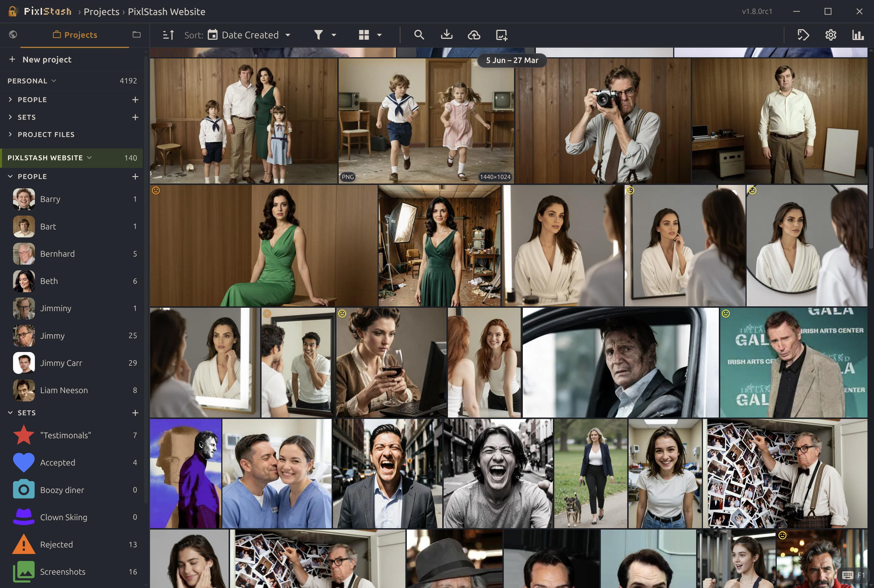Add a person to PixlStash Website
Image resolution: width=874 pixels, height=588 pixels.
coord(135,176)
